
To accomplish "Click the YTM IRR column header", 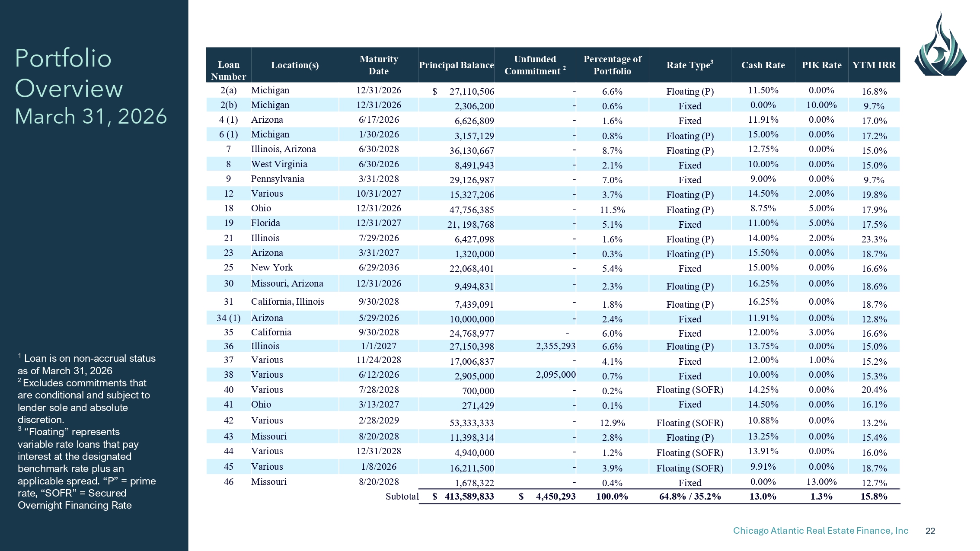I will click(874, 65).
